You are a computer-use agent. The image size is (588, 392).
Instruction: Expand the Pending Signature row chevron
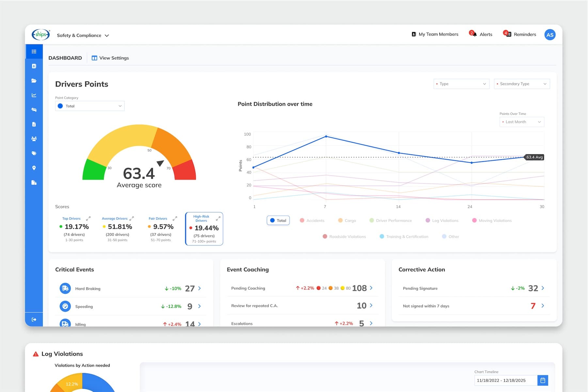pos(543,288)
